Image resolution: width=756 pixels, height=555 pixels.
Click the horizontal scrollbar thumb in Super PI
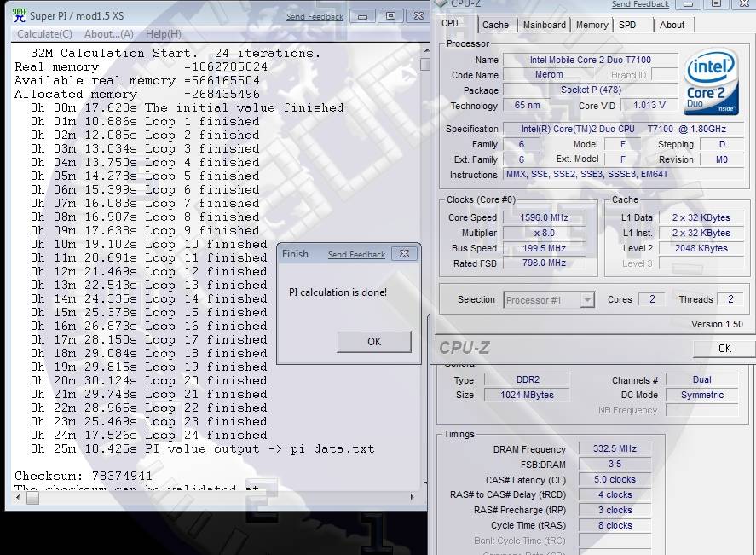pyautogui.click(x=32, y=498)
